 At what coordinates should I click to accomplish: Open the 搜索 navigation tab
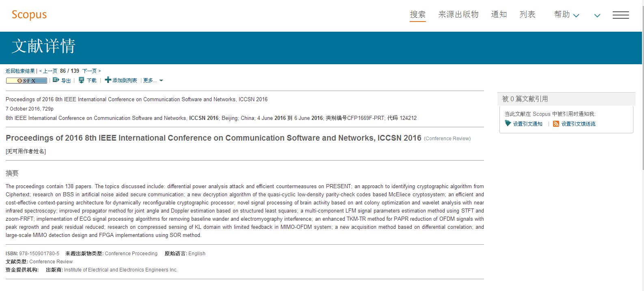click(x=418, y=15)
